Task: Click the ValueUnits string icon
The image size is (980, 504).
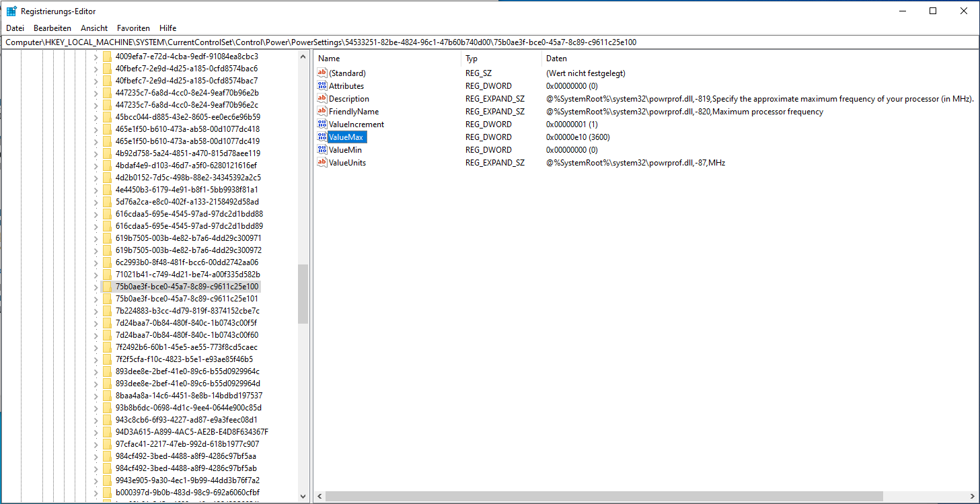Action: click(x=322, y=162)
